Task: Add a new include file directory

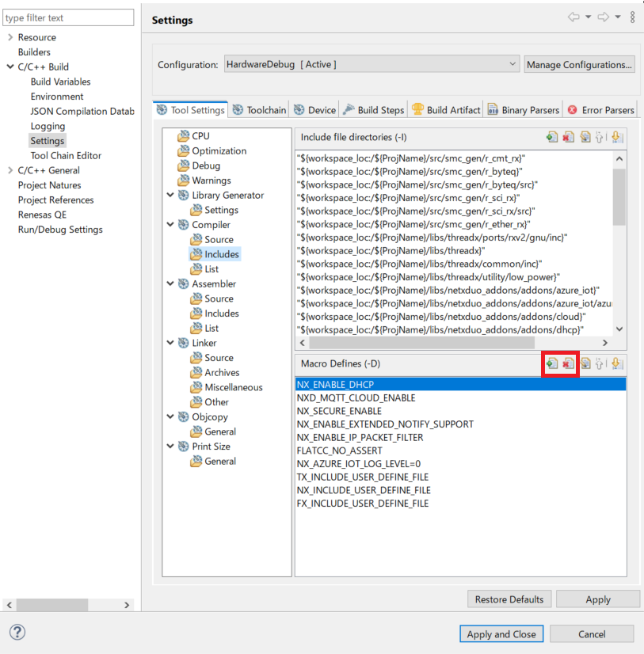Action: pyautogui.click(x=552, y=138)
